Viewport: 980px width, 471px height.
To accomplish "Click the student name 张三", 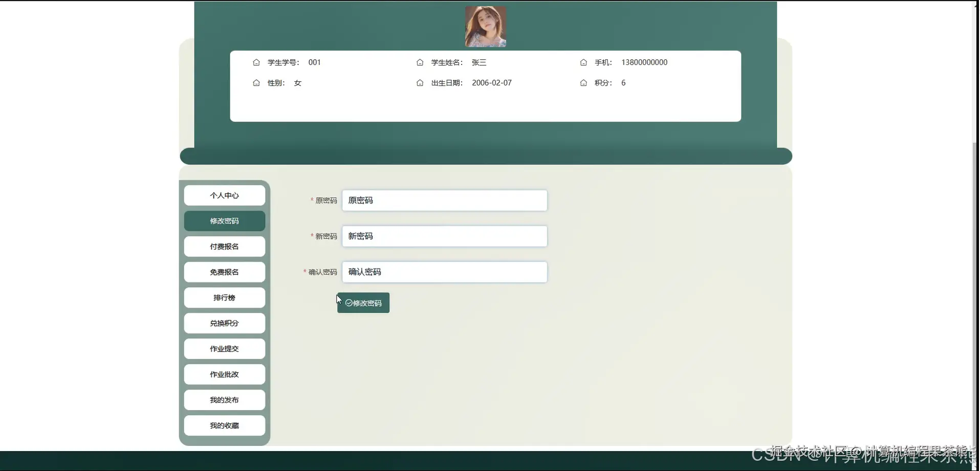I will pos(479,62).
